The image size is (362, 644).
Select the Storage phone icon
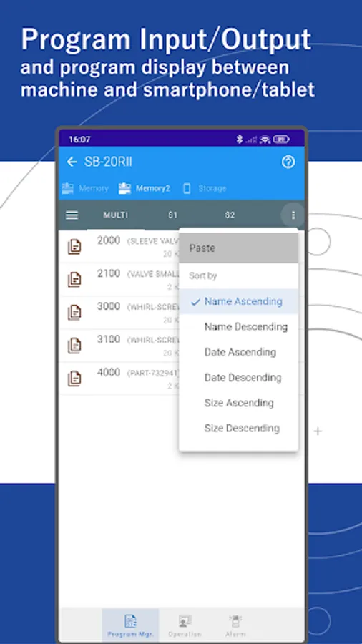pos(187,188)
